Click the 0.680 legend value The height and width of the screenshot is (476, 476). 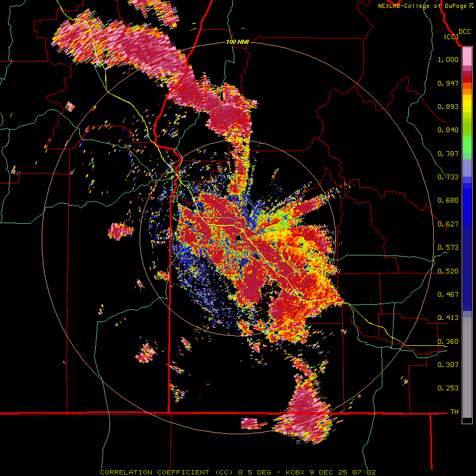448,200
